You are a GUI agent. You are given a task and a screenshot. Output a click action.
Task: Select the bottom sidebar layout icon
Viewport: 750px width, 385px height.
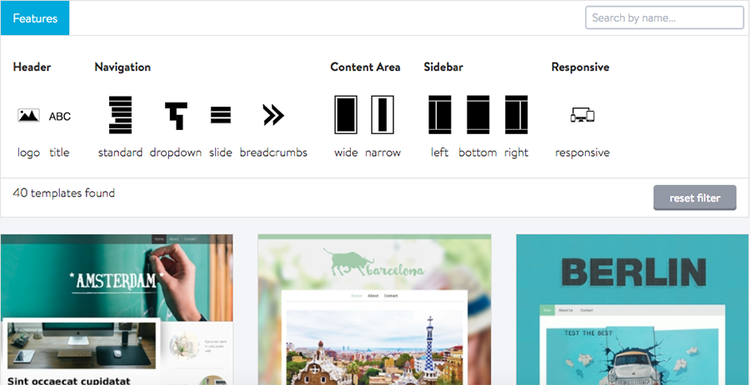point(478,115)
